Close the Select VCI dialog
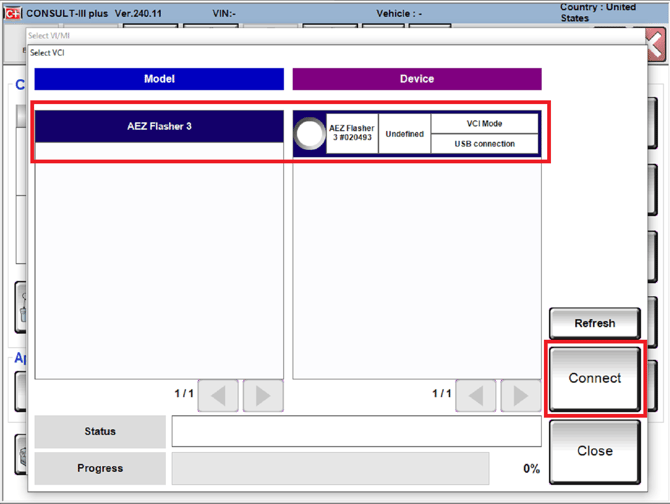Viewport: 670px width, 504px height. [x=595, y=451]
